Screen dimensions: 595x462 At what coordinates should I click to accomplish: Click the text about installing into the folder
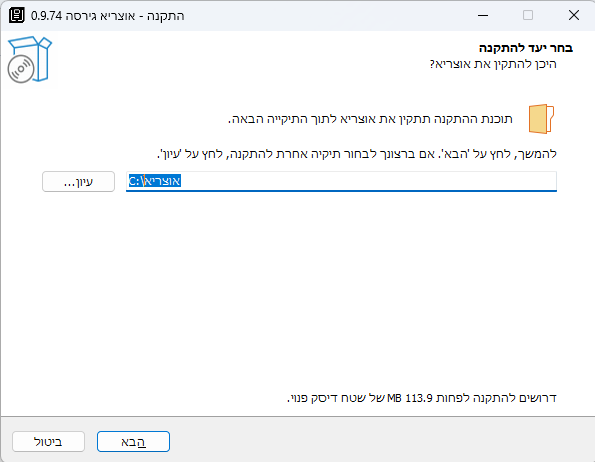click(x=370, y=119)
